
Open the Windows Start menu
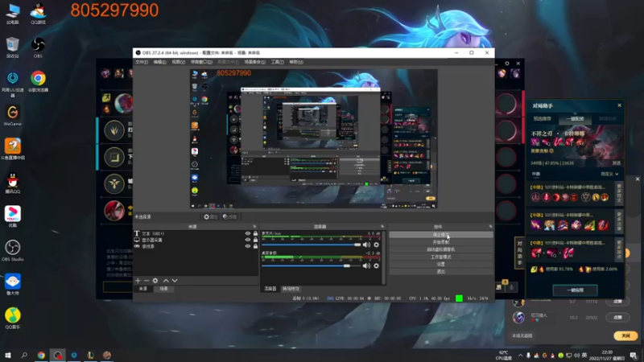click(x=8, y=356)
